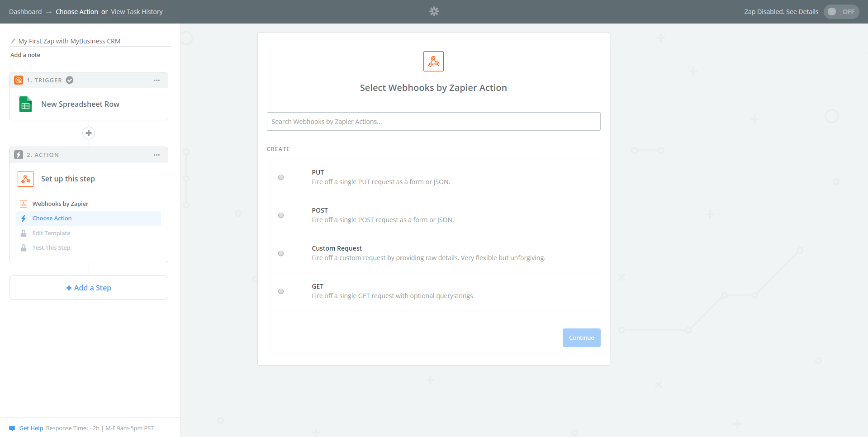This screenshot has height=437, width=868.
Task: Select the Custom Request radio button
Action: coord(281,253)
